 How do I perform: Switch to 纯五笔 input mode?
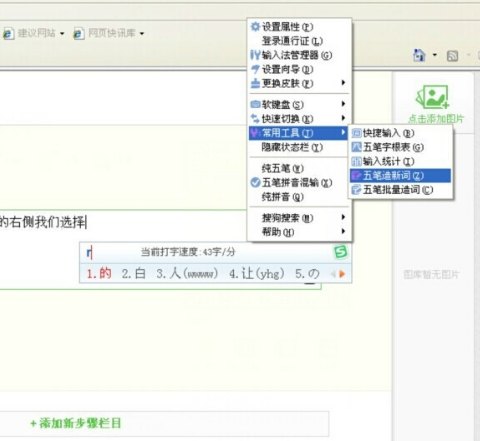pyautogui.click(x=282, y=169)
